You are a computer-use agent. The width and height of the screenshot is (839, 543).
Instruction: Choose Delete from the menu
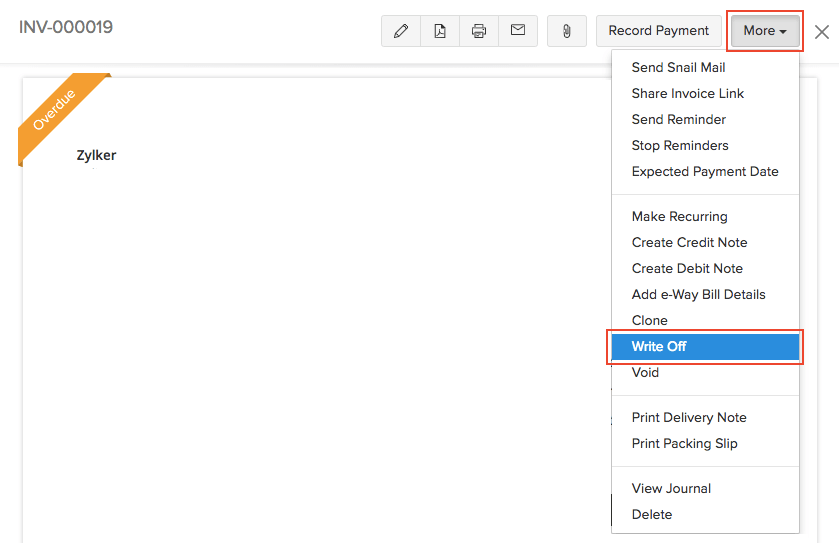point(705,515)
